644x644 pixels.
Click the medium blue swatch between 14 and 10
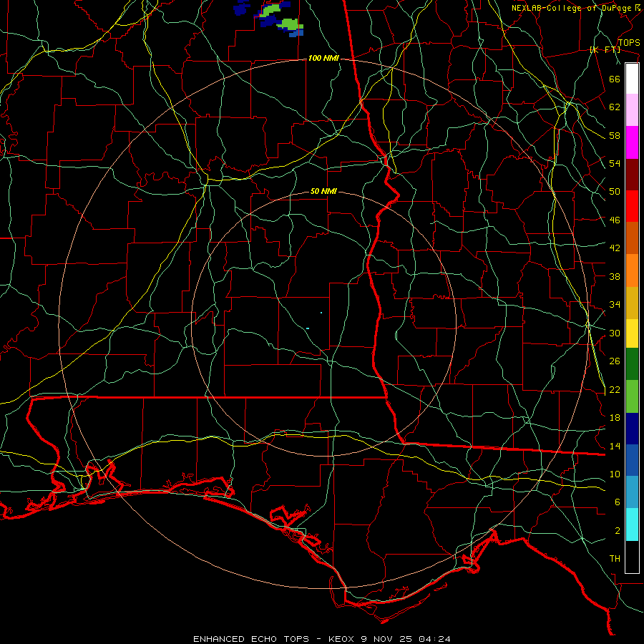pyautogui.click(x=632, y=460)
